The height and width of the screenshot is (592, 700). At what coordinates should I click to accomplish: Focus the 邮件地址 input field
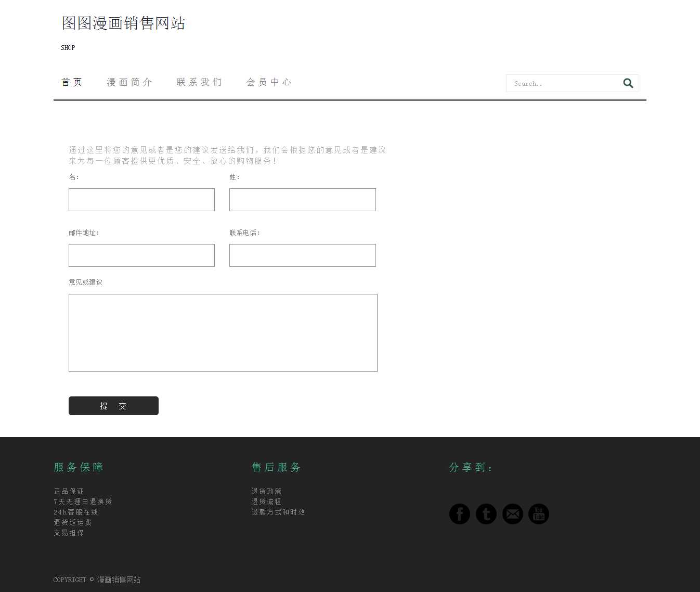coord(141,255)
